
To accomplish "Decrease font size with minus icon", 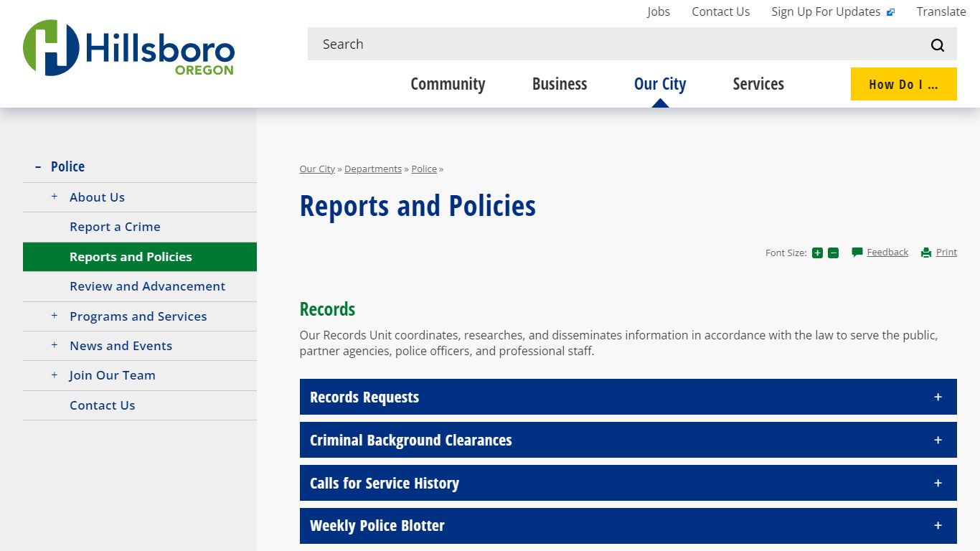I will tap(833, 253).
